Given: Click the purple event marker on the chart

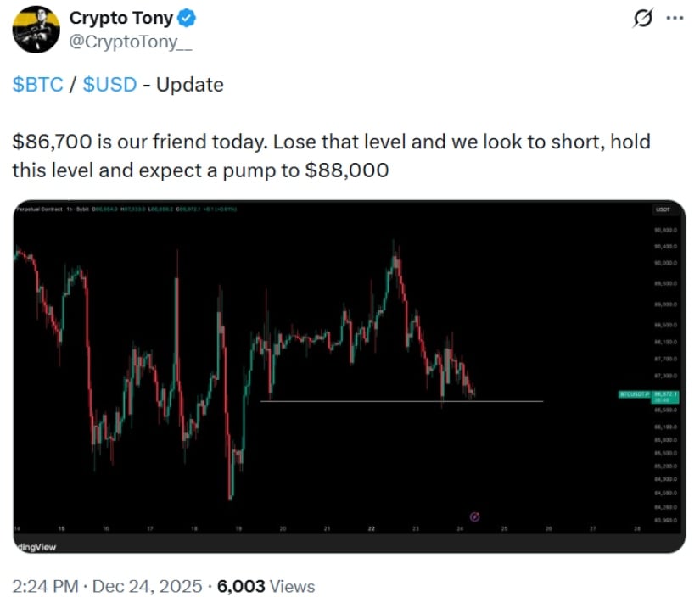Looking at the screenshot, I should coord(475,516).
